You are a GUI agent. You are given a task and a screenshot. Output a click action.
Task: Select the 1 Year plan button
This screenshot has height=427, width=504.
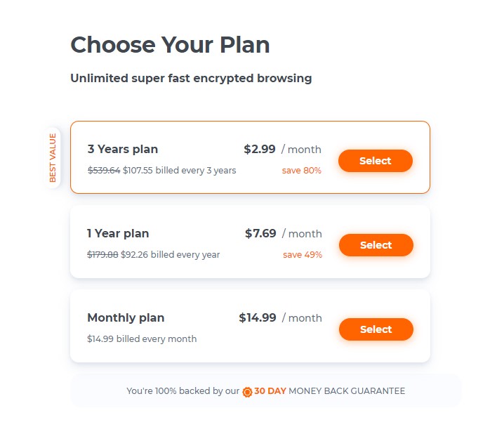tap(376, 244)
